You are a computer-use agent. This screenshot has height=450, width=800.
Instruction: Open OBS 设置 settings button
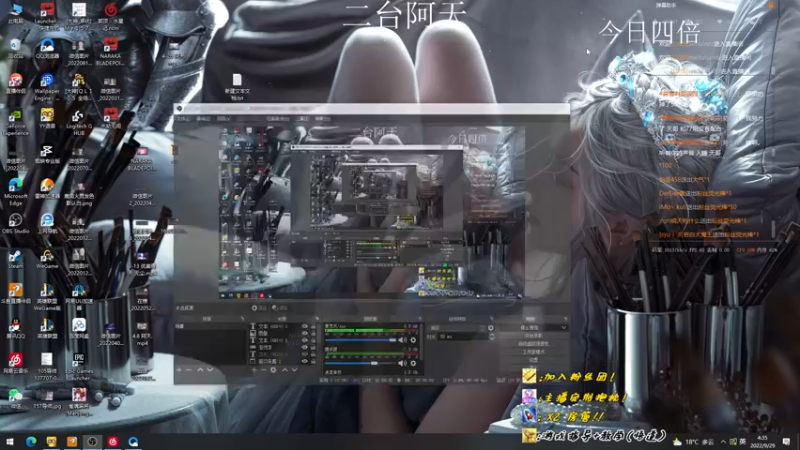coord(534,360)
